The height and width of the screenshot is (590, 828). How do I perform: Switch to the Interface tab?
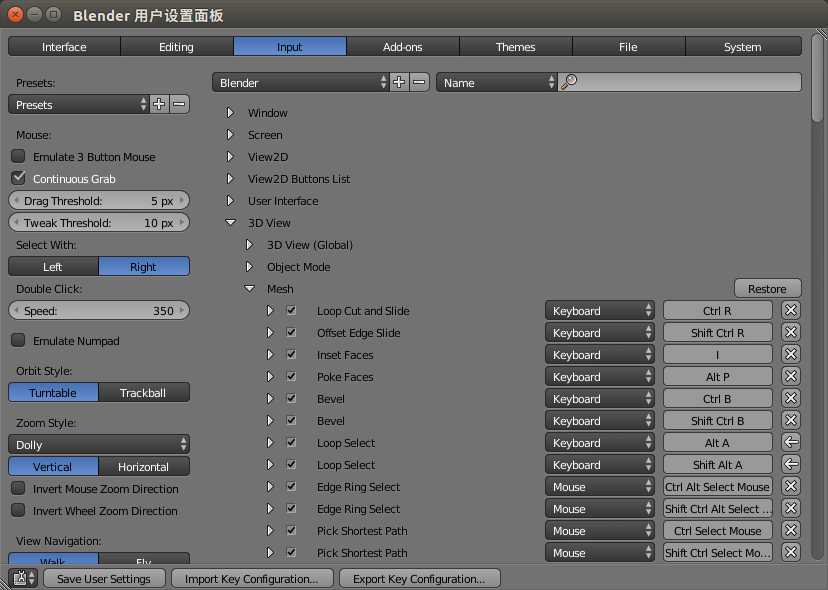pos(64,46)
